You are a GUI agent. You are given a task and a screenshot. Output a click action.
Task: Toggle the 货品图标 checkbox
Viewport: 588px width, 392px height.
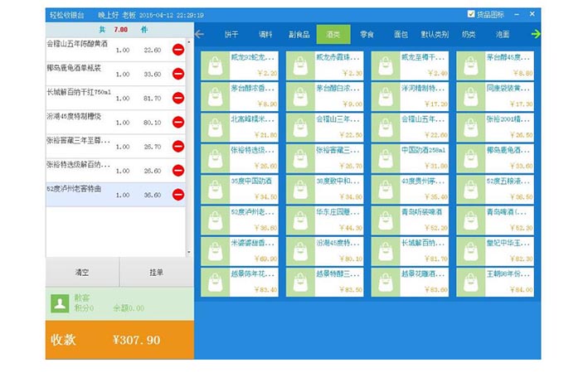click(x=471, y=14)
